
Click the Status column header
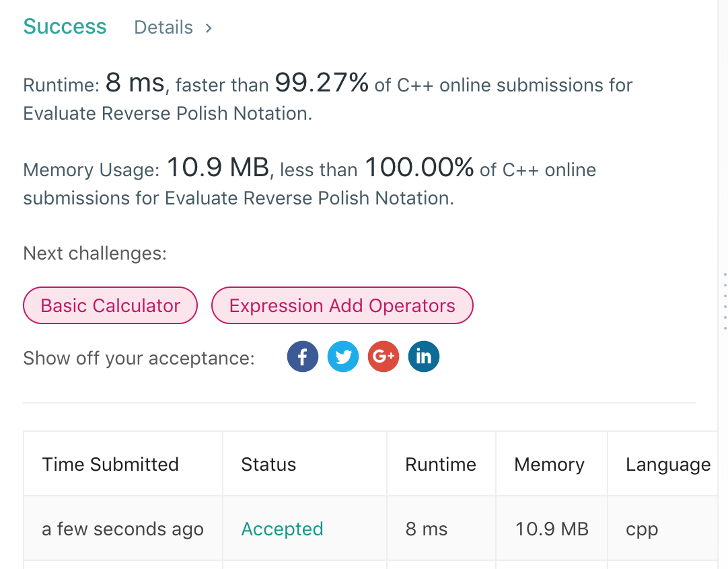pos(268,465)
